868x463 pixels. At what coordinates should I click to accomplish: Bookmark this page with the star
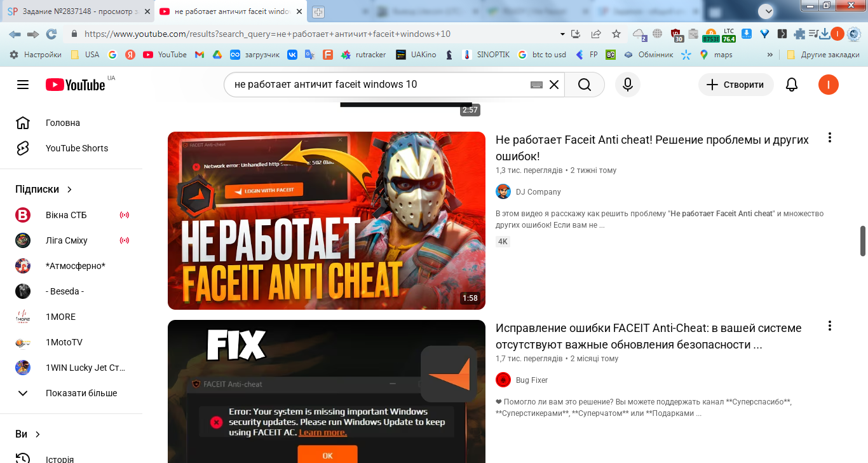tap(616, 34)
